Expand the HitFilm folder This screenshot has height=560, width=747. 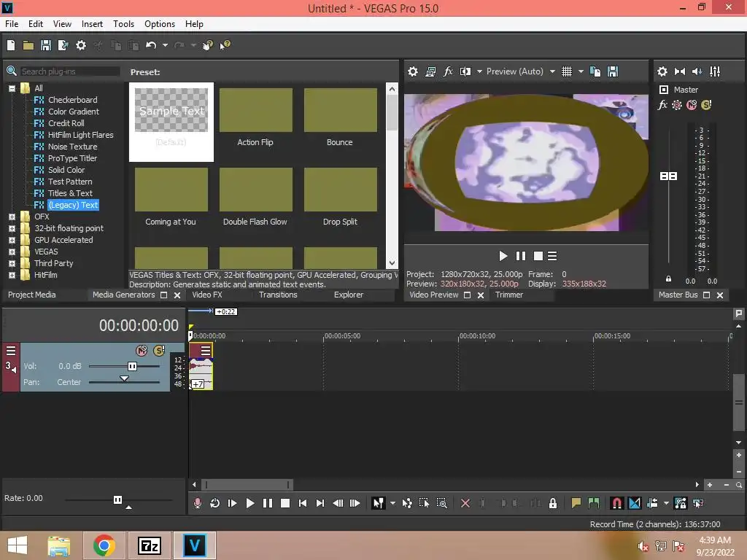tap(12, 275)
